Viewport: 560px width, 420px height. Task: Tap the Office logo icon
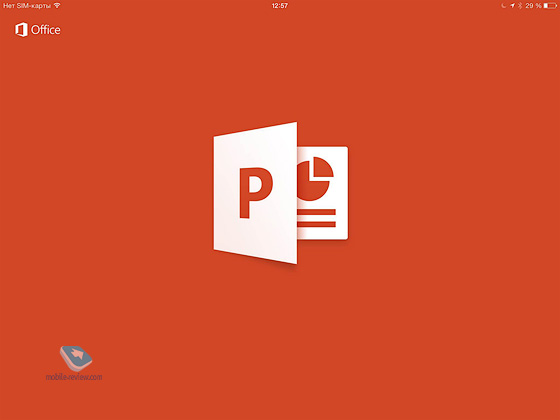pos(21,30)
